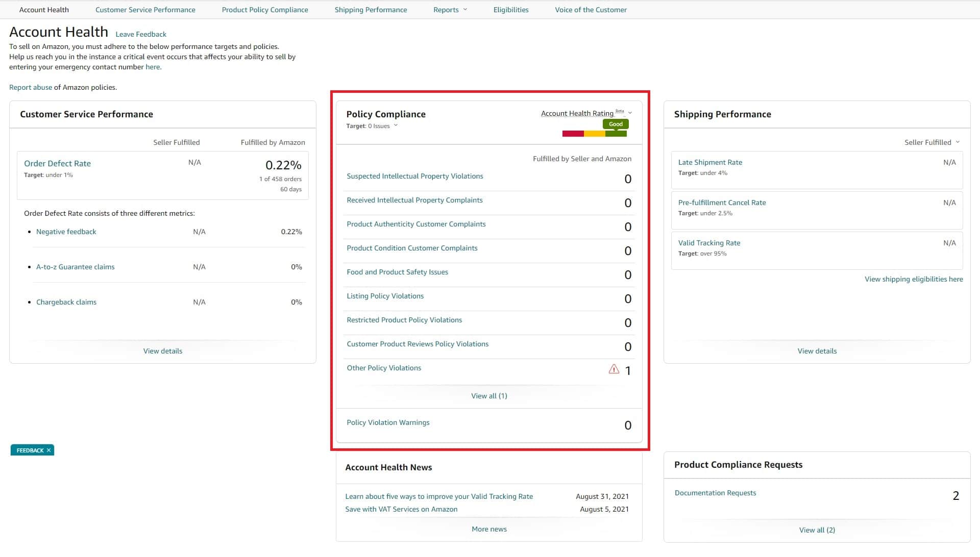Click View shipping eligibilities here
Image resolution: width=980 pixels, height=557 pixels.
pos(914,279)
